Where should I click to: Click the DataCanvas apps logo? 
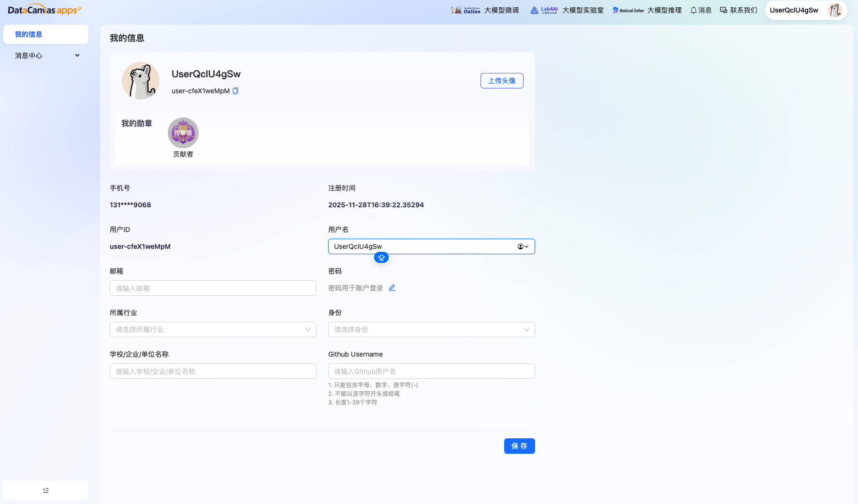click(x=44, y=9)
